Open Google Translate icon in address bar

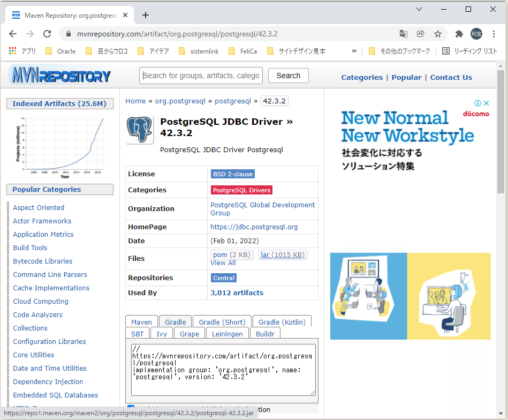click(403, 33)
